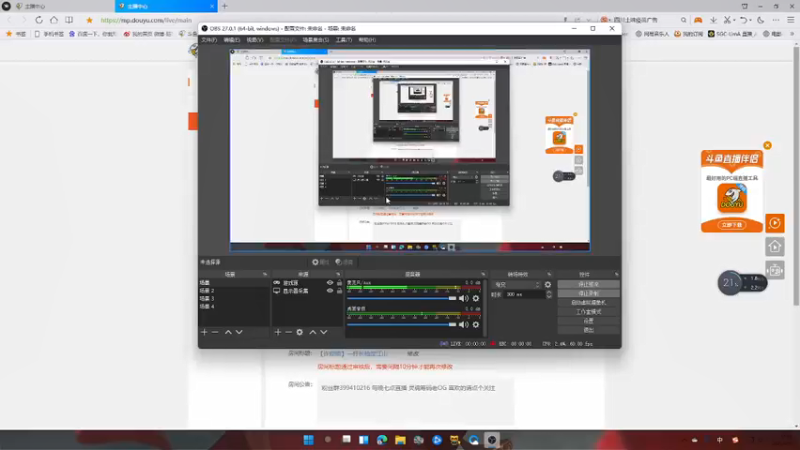Move the selected source up
The width and height of the screenshot is (800, 450).
(x=313, y=332)
